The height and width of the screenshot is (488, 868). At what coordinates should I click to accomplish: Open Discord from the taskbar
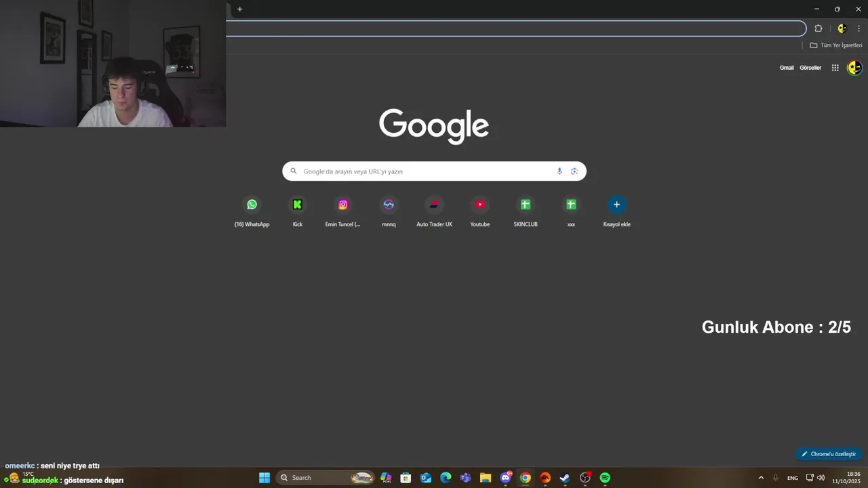pyautogui.click(x=505, y=478)
